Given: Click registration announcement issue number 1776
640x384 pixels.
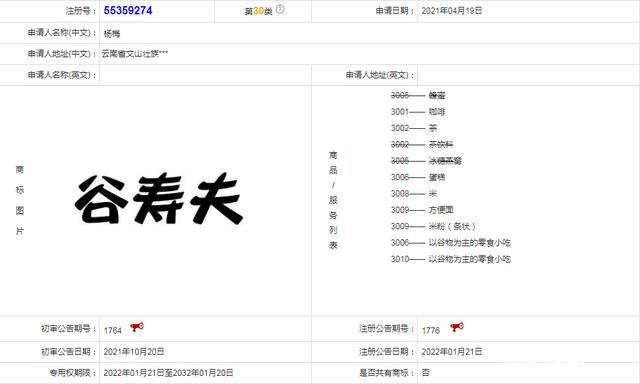Looking at the screenshot, I should pos(431,331).
